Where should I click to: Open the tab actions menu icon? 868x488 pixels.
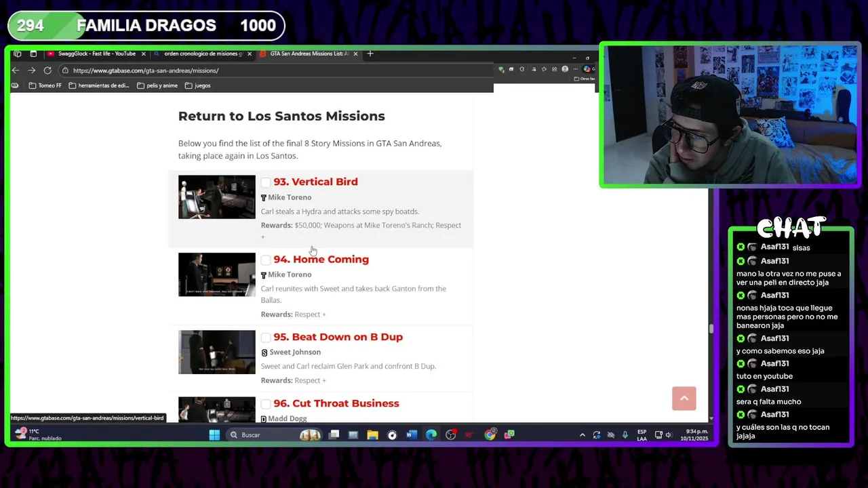33,54
